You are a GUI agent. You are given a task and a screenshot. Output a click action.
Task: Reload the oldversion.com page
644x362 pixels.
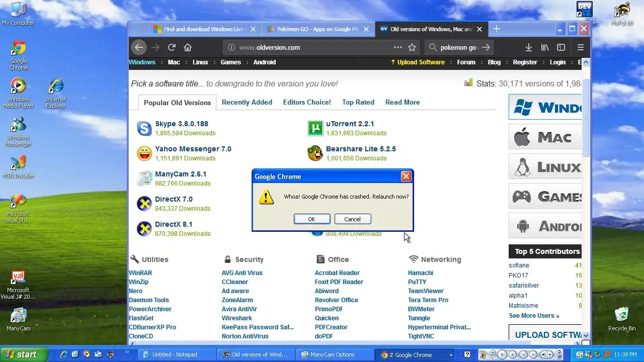click(x=172, y=47)
